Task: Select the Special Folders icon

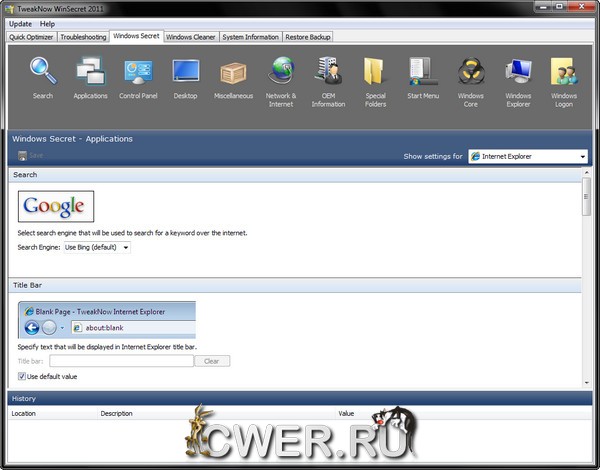Action: click(x=375, y=72)
